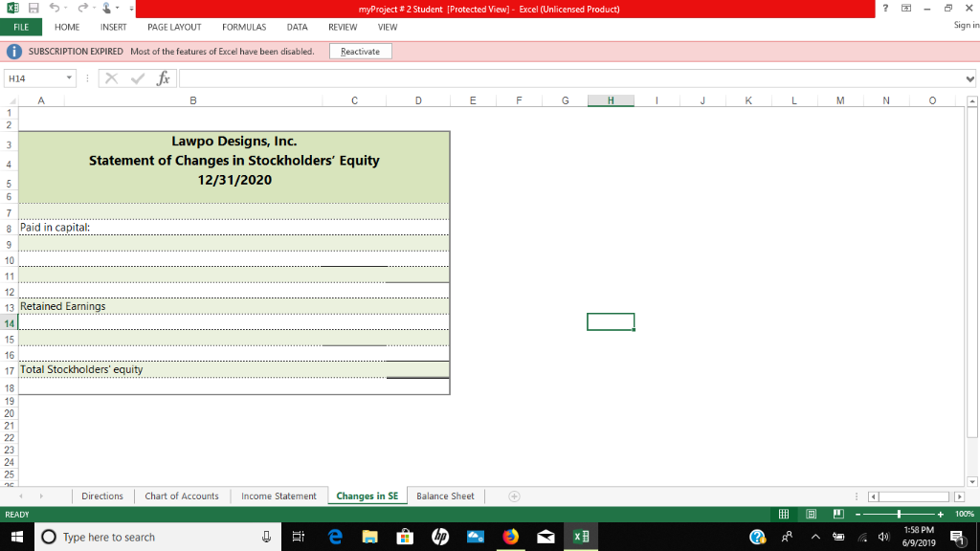980x551 pixels.
Task: Select Page Break Preview icon in status bar
Action: pos(838,513)
